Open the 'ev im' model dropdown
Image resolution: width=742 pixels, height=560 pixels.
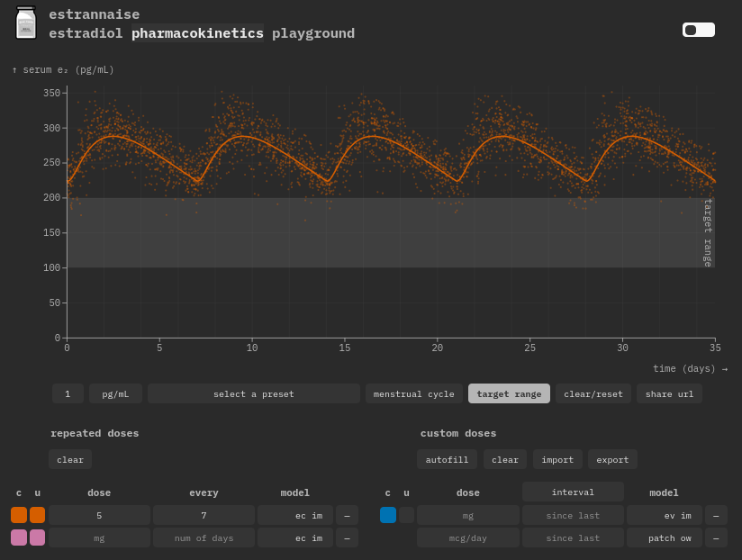pyautogui.click(x=665, y=515)
